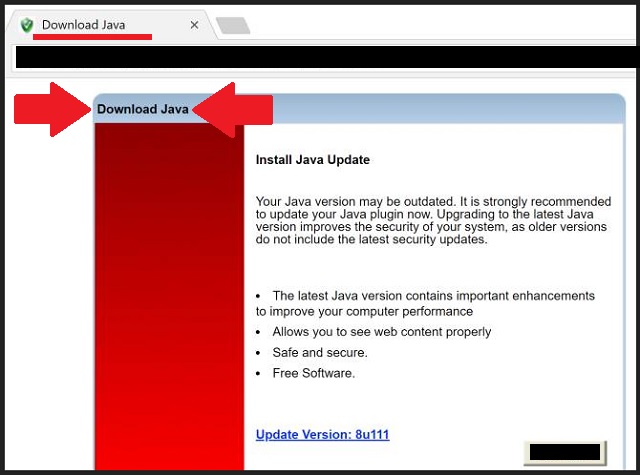Open a new browser tab

(233, 25)
